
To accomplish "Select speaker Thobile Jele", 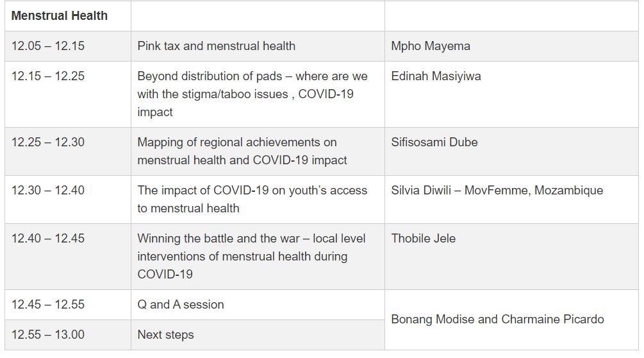I will [424, 239].
